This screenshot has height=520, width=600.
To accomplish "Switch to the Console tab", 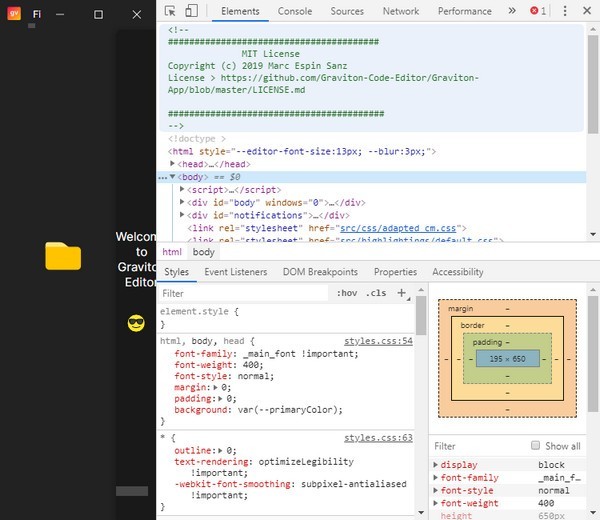I will [x=294, y=11].
